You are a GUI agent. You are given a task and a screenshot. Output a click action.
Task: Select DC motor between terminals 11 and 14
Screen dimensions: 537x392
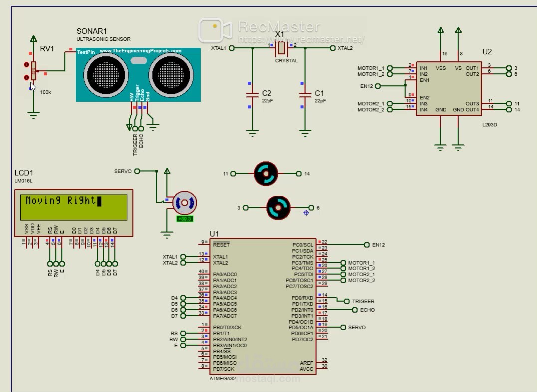(x=266, y=174)
